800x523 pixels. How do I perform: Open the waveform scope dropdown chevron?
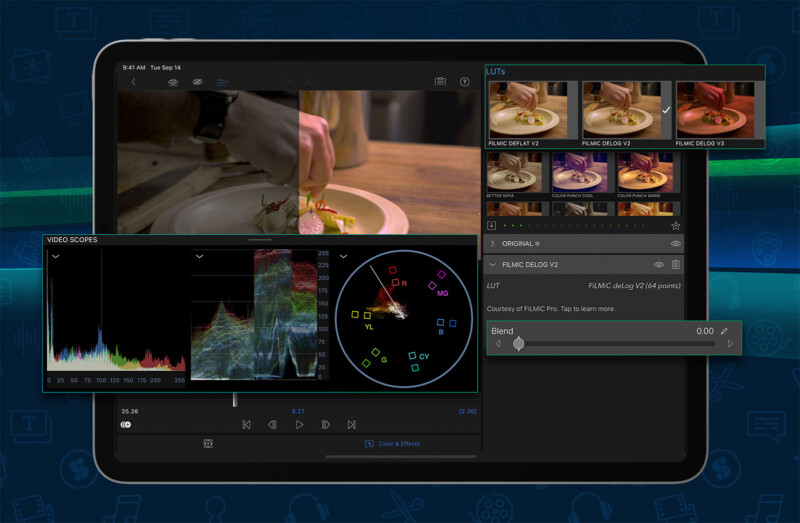pos(199,256)
